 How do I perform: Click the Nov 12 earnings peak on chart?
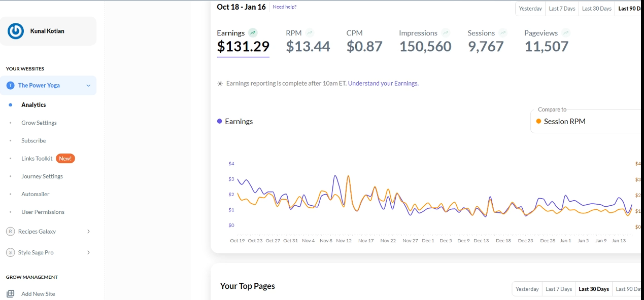348,176
